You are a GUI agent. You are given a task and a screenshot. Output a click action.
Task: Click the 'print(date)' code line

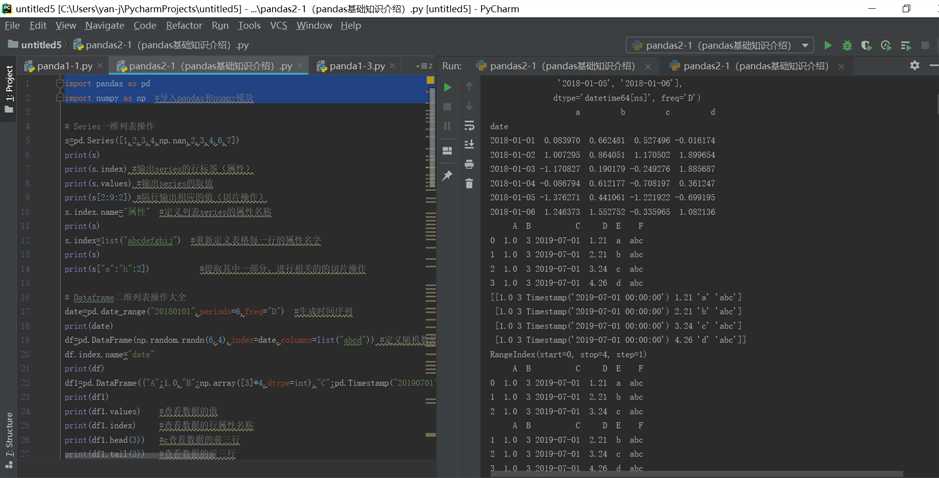pos(89,326)
